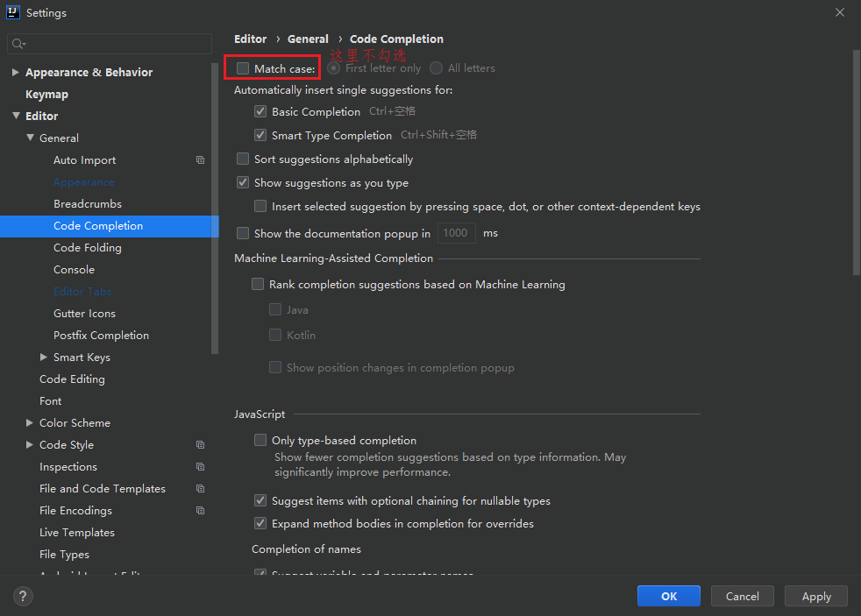Uncheck Basic Completion auto-insert option
The width and height of the screenshot is (861, 616).
tap(260, 112)
